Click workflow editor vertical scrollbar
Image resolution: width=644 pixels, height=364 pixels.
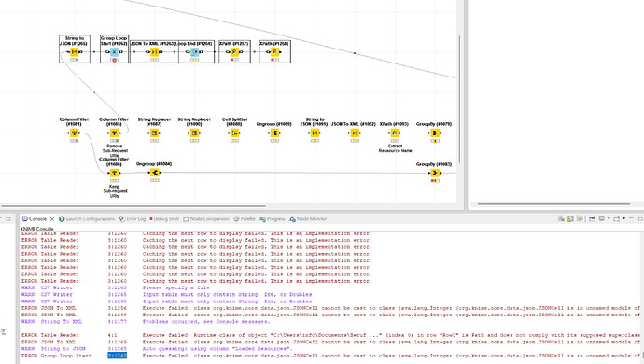click(x=459, y=99)
